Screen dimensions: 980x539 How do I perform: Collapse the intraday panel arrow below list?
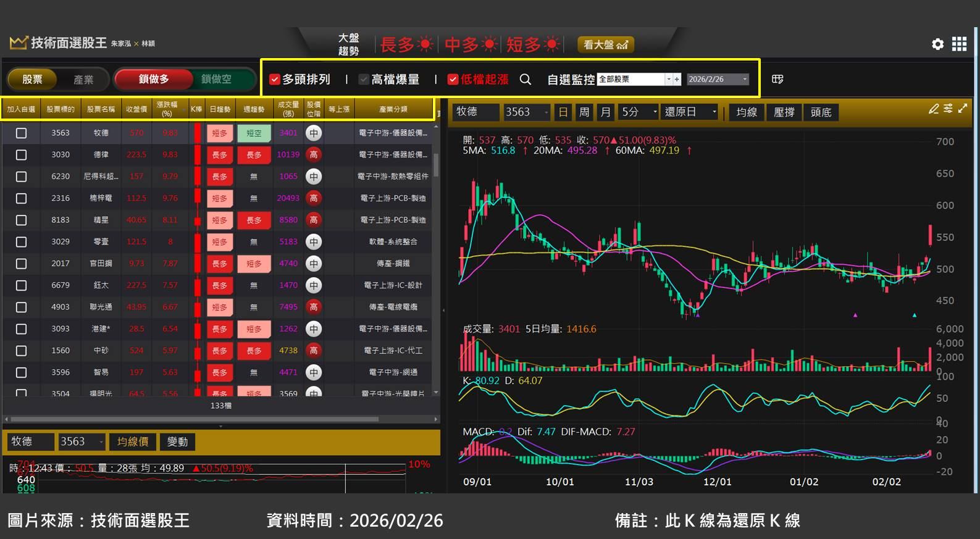click(x=221, y=426)
